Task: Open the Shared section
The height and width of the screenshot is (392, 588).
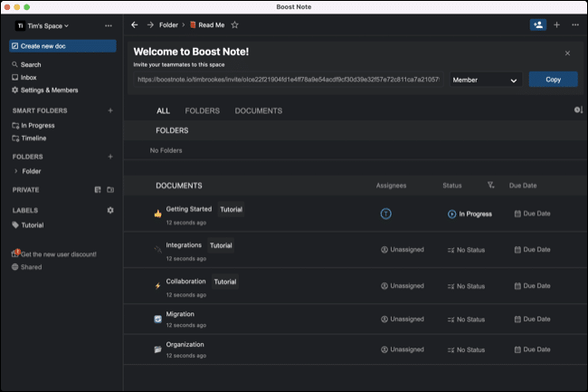Action: tap(26, 267)
